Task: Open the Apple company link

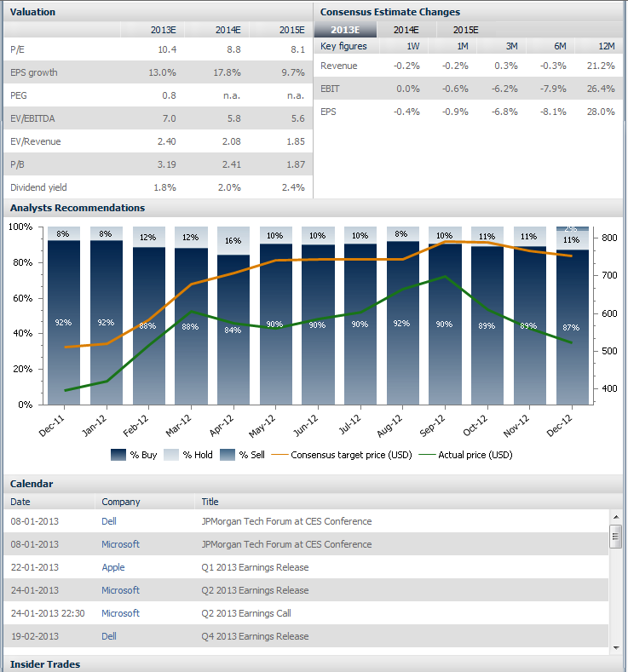Action: pyautogui.click(x=113, y=567)
